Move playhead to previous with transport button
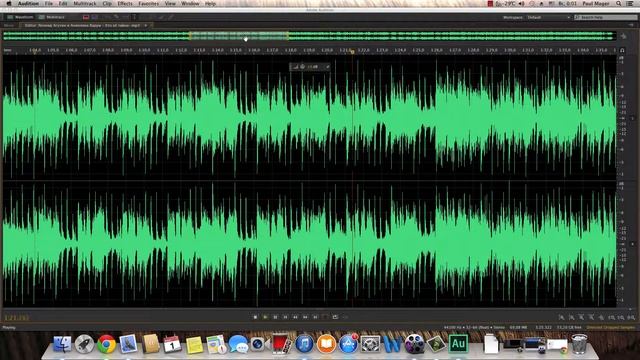640x360 pixels. 285,317
